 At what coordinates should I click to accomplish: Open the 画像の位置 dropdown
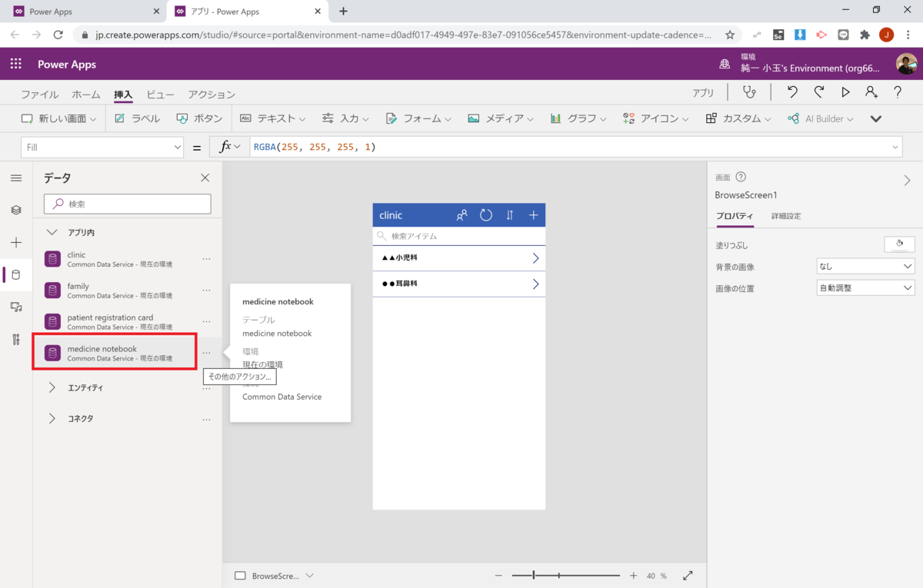click(x=865, y=287)
